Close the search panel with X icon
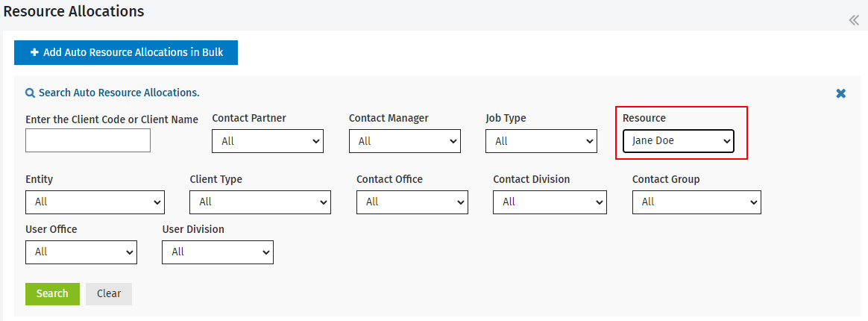The image size is (868, 321). pos(841,94)
